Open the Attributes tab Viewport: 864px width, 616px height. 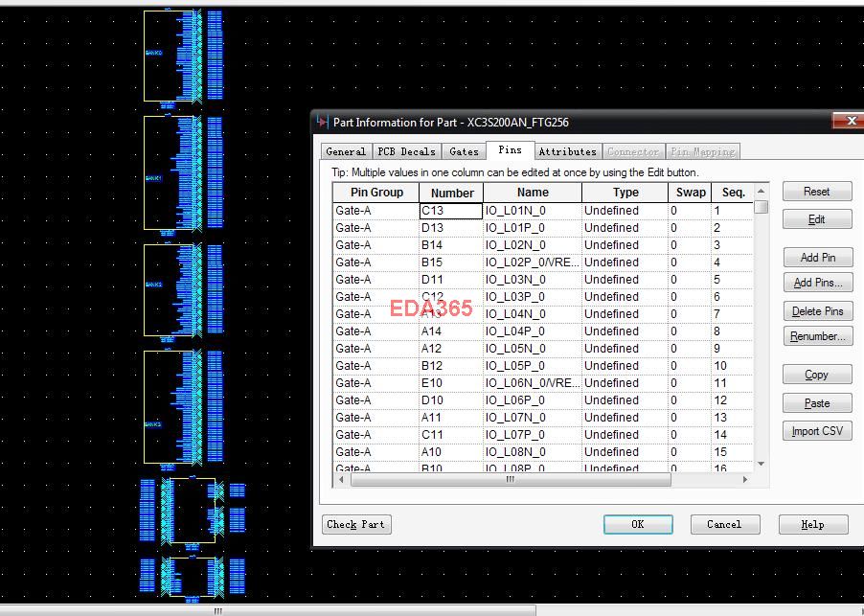click(x=568, y=151)
